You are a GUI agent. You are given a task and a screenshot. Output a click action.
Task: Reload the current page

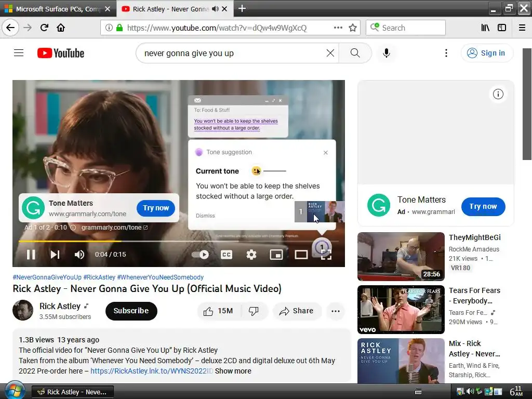(x=44, y=28)
